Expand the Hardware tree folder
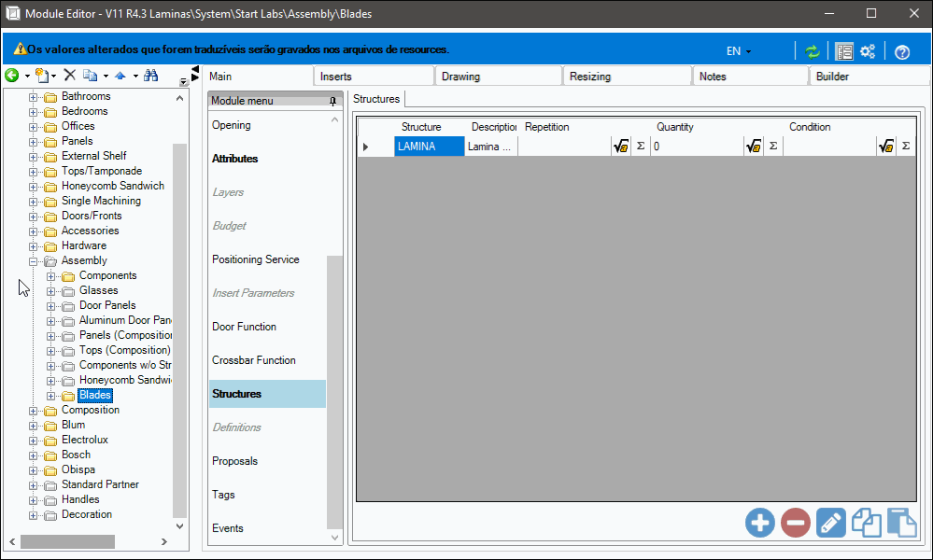 pyautogui.click(x=34, y=246)
